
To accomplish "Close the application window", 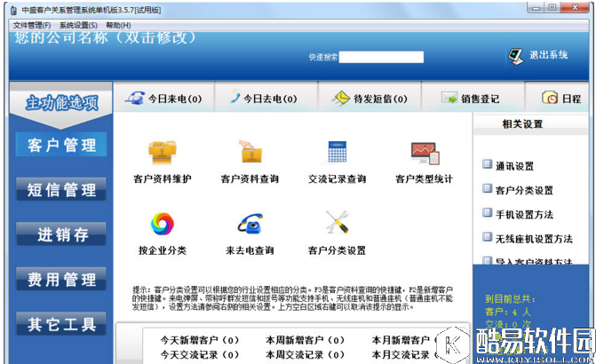I will [575, 8].
